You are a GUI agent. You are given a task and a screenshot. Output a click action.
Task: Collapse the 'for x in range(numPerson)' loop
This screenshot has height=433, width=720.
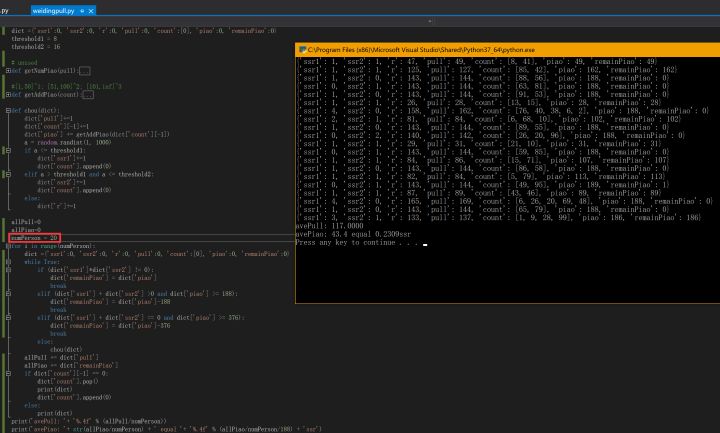pos(8,245)
